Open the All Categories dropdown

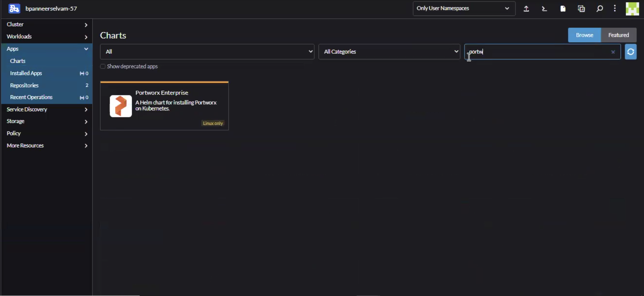[389, 52]
